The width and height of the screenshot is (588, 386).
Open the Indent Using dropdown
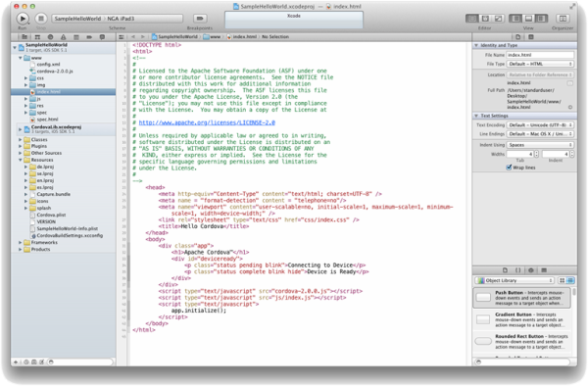[x=540, y=145]
